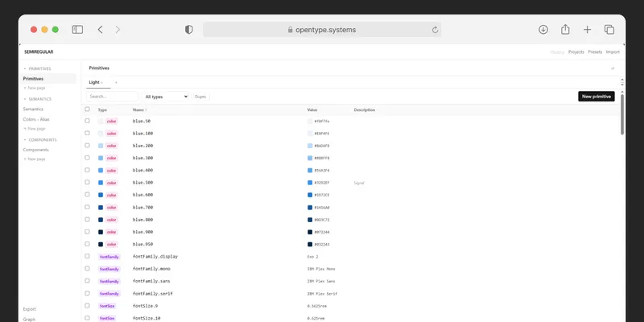This screenshot has height=322, width=644.
Task: Open the Light mode tab options arrow
Action: pyautogui.click(x=102, y=83)
